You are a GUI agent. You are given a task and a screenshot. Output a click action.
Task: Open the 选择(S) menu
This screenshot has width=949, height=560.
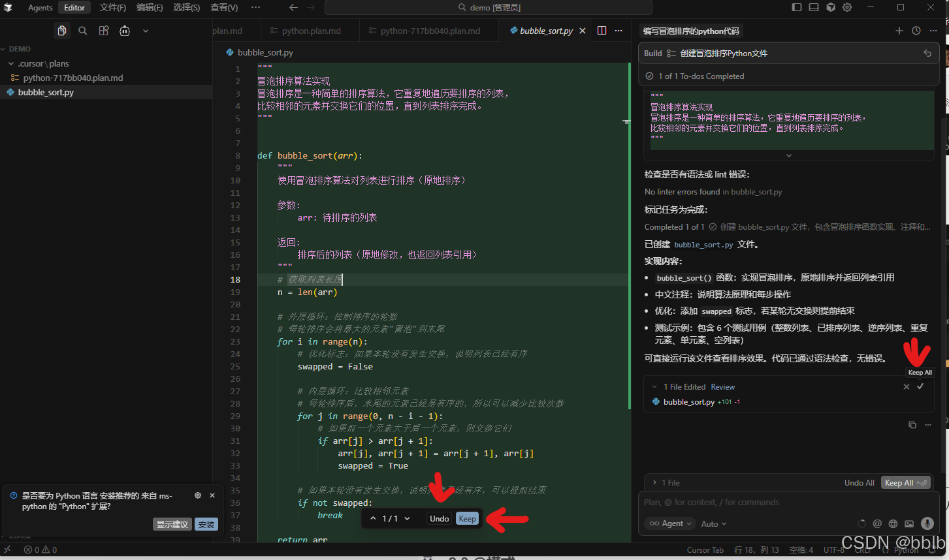[187, 7]
